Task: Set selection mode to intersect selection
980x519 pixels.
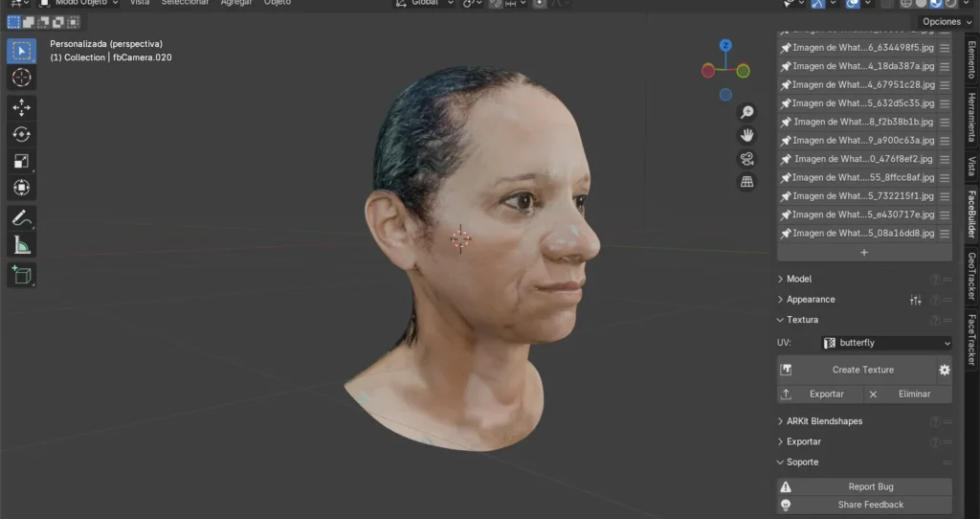Action: point(73,23)
